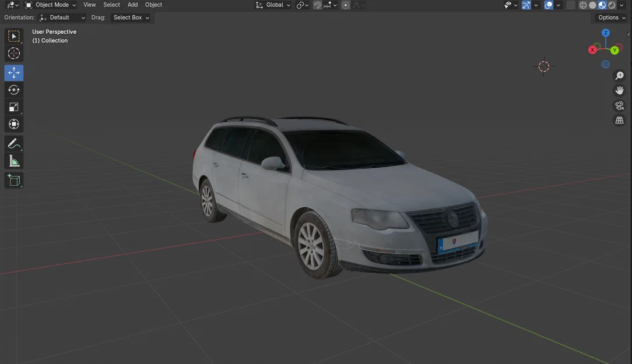This screenshot has width=632, height=364.
Task: Open the Object Mode dropdown
Action: tap(51, 5)
